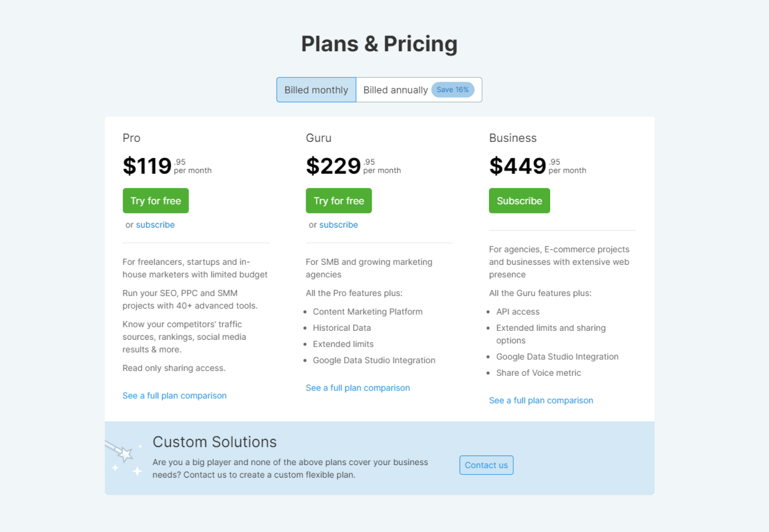Click the Pro plan title
Viewport: 769px width, 532px height.
coord(131,138)
